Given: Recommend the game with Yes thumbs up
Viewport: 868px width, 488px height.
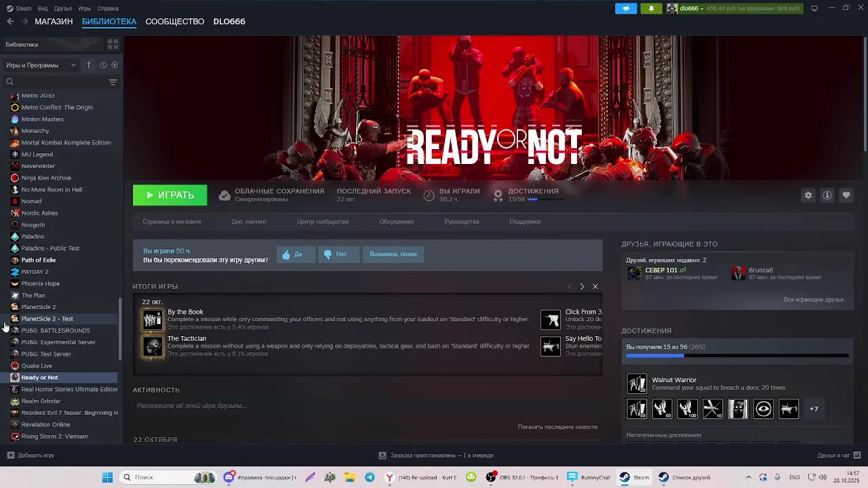Looking at the screenshot, I should (296, 254).
